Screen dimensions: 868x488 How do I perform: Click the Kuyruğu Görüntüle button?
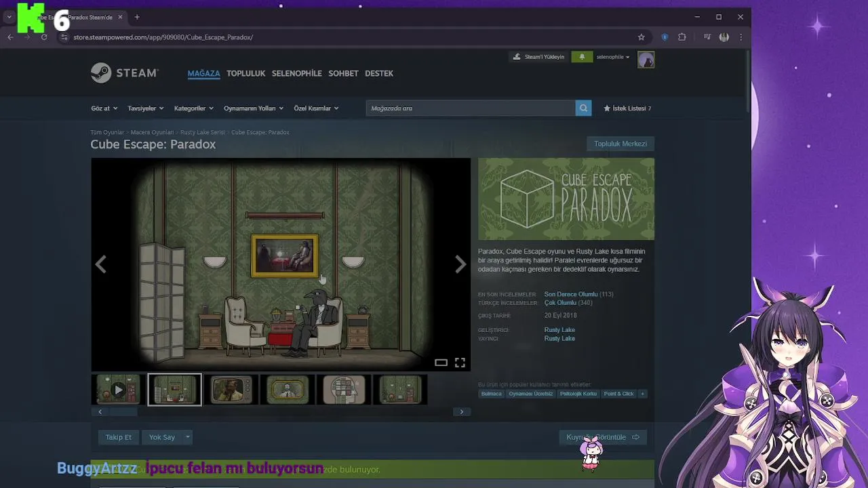[603, 437]
